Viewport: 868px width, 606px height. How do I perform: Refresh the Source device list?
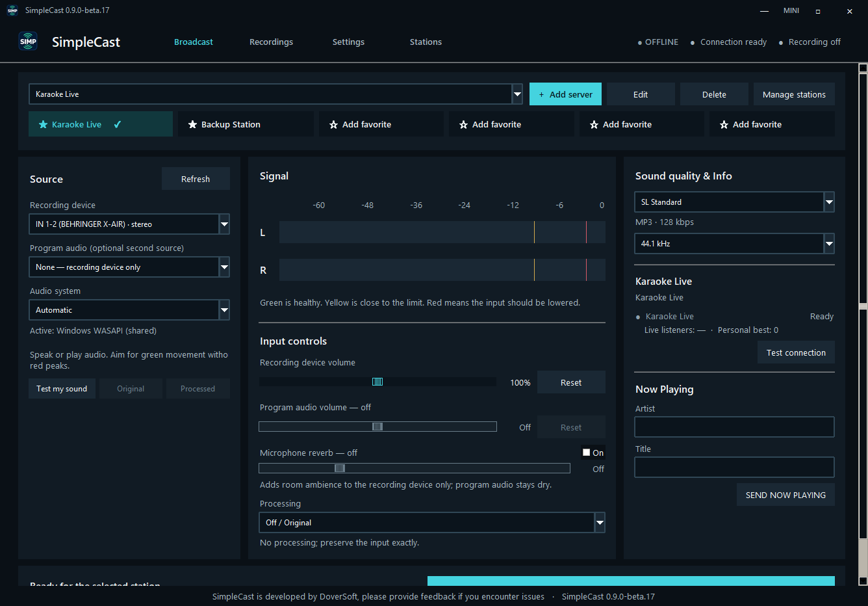[x=196, y=179]
